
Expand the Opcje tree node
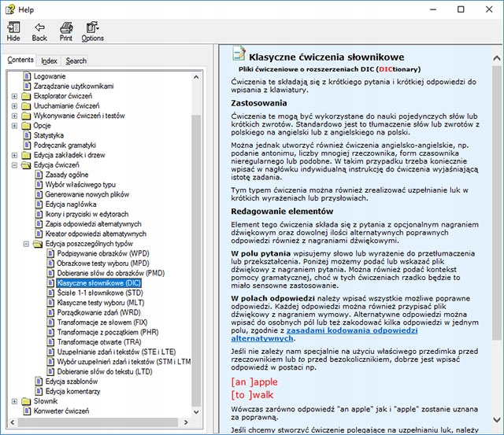(x=15, y=126)
